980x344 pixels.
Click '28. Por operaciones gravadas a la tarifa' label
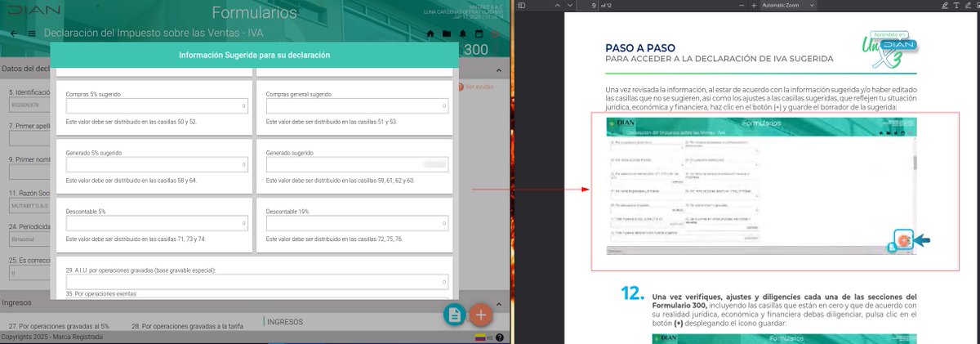click(x=187, y=326)
